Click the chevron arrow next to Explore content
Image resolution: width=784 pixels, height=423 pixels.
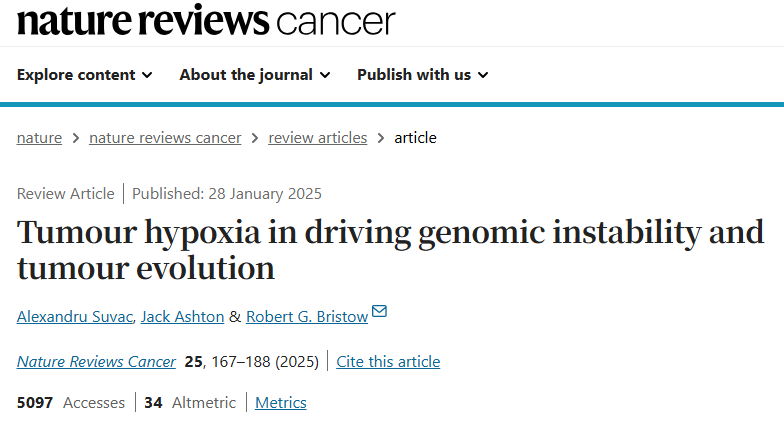[x=147, y=75]
